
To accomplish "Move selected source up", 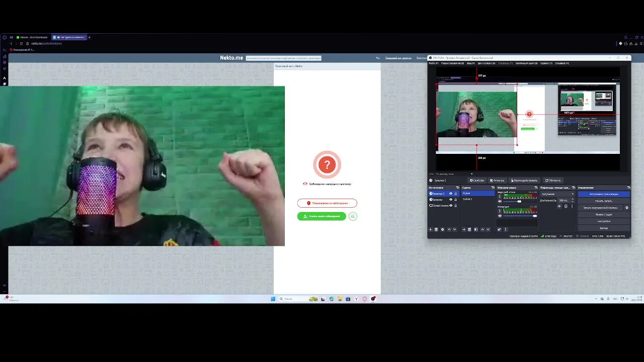I will 449,229.
